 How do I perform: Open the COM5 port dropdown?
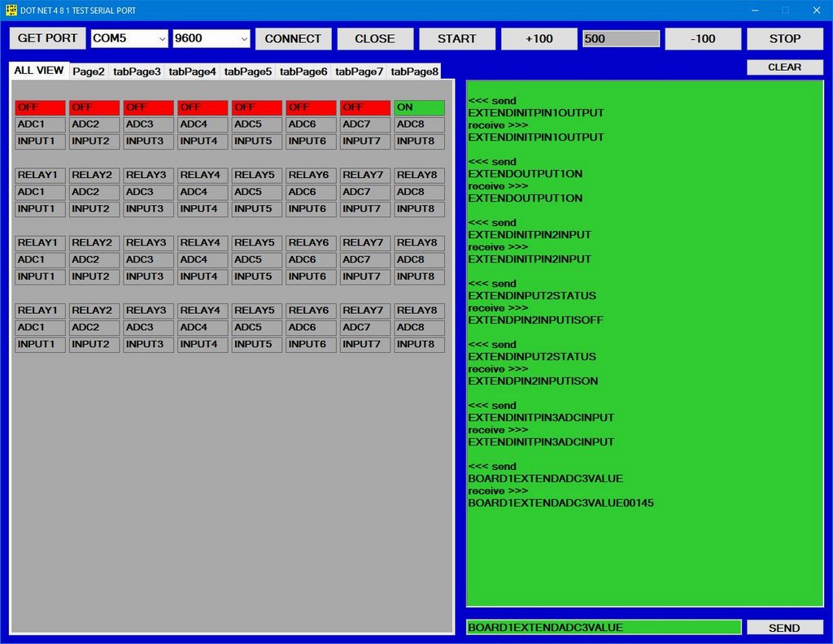[162, 39]
